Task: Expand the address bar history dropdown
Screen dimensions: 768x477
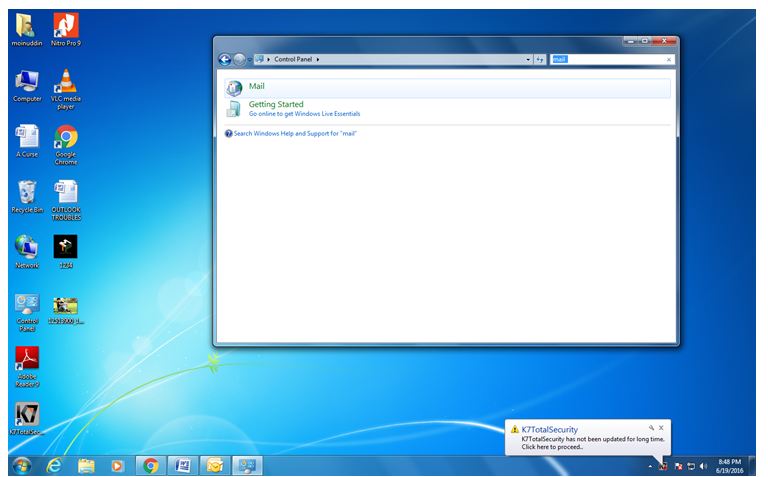Action: (528, 60)
